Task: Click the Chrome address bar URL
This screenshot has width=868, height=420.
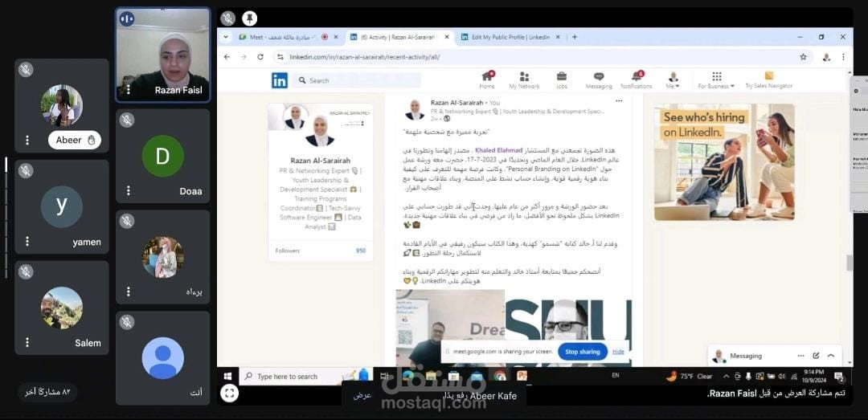Action: [366, 56]
